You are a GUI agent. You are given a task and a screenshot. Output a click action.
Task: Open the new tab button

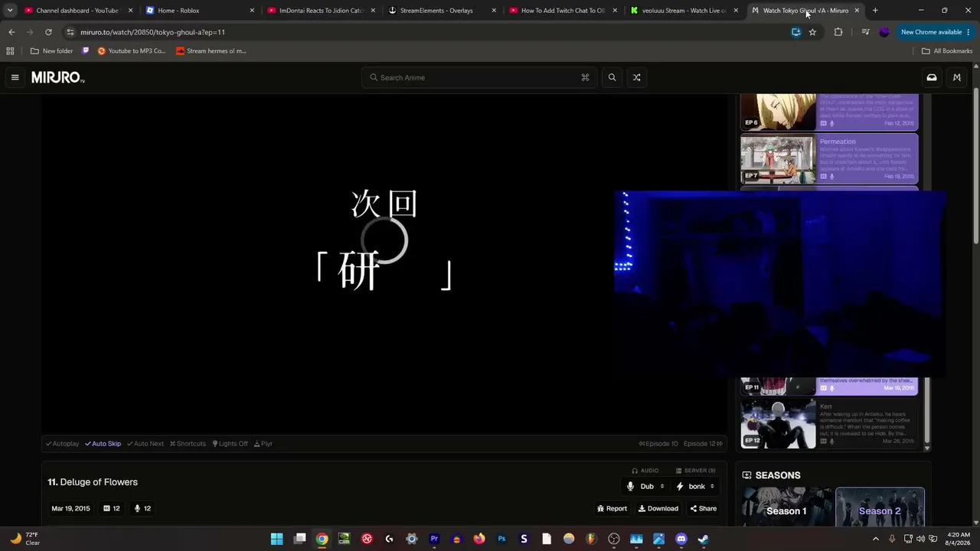click(x=875, y=11)
